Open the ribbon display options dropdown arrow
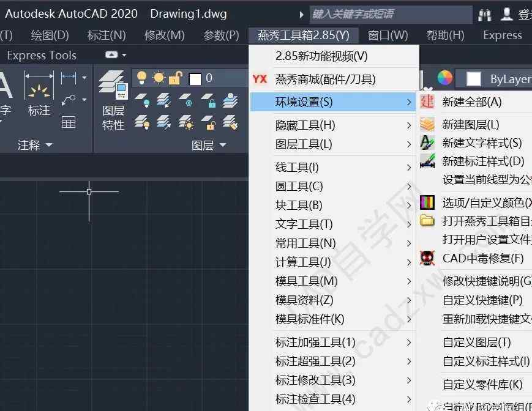Viewport: 532px width, 411px height. coord(124,55)
